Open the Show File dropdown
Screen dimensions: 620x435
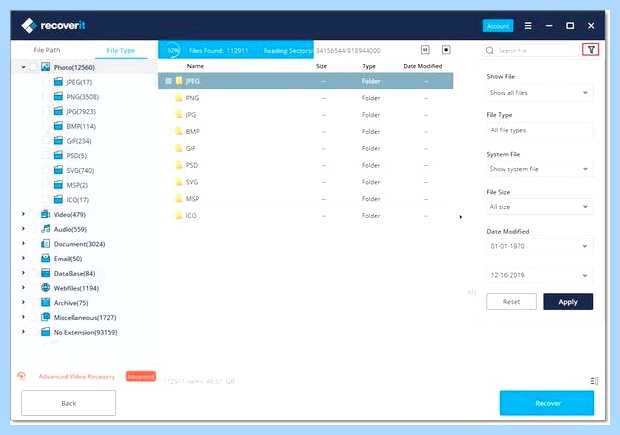click(539, 93)
